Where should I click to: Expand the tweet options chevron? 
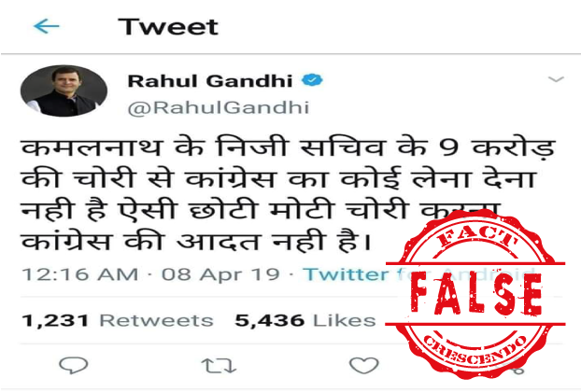click(x=556, y=79)
